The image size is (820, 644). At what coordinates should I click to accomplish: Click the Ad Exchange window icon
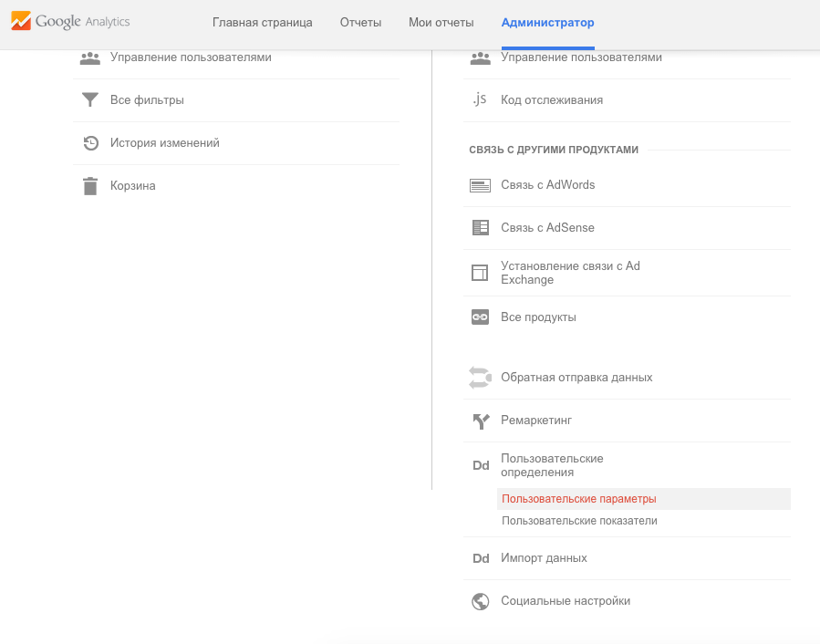(x=480, y=273)
